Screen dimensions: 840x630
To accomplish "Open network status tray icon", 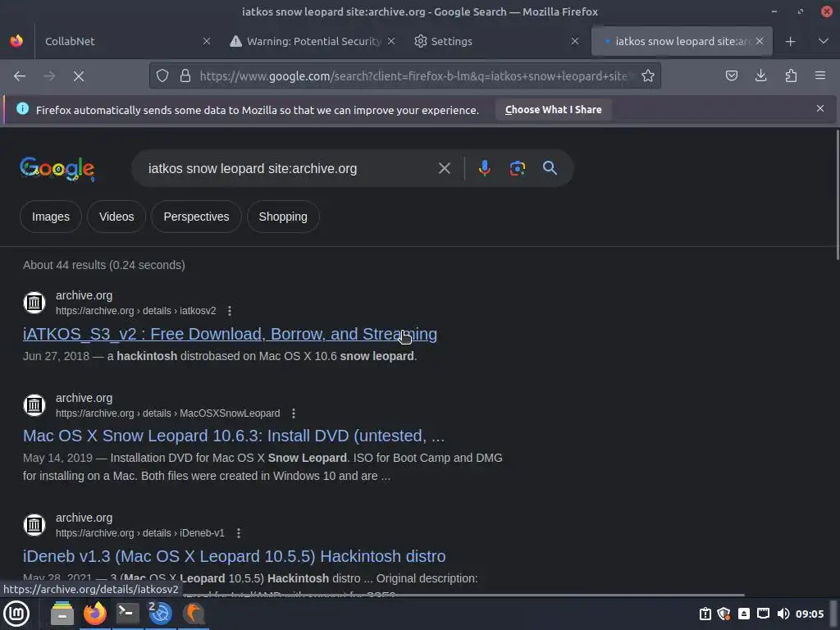I will 763,614.
